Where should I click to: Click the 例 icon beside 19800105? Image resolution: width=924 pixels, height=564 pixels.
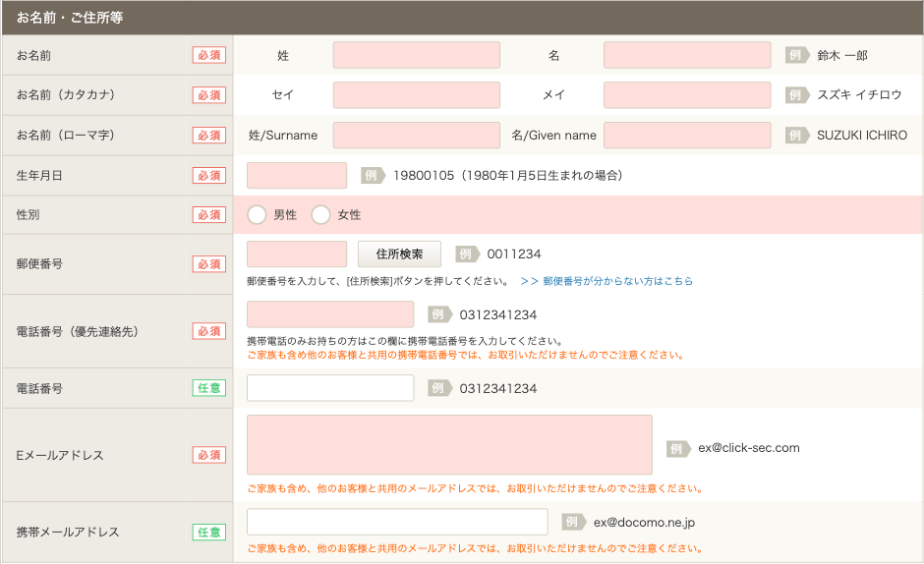point(373,175)
